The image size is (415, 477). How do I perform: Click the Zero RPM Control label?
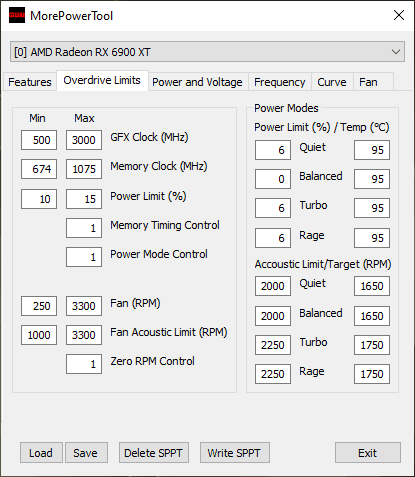click(152, 361)
